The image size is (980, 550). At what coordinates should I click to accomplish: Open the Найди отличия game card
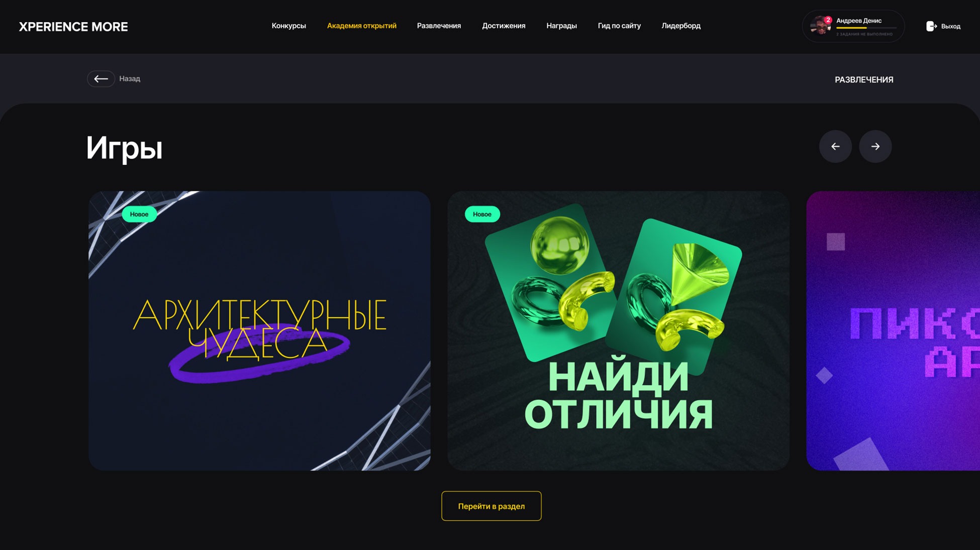(618, 331)
